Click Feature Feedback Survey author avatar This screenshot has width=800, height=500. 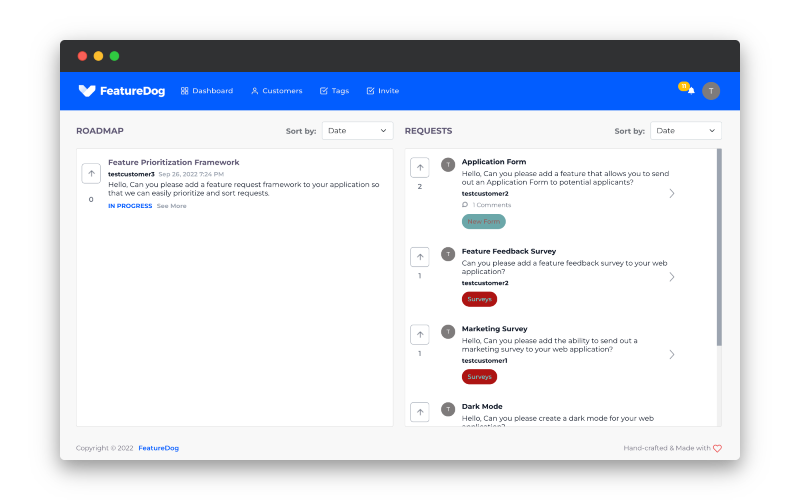tap(448, 254)
